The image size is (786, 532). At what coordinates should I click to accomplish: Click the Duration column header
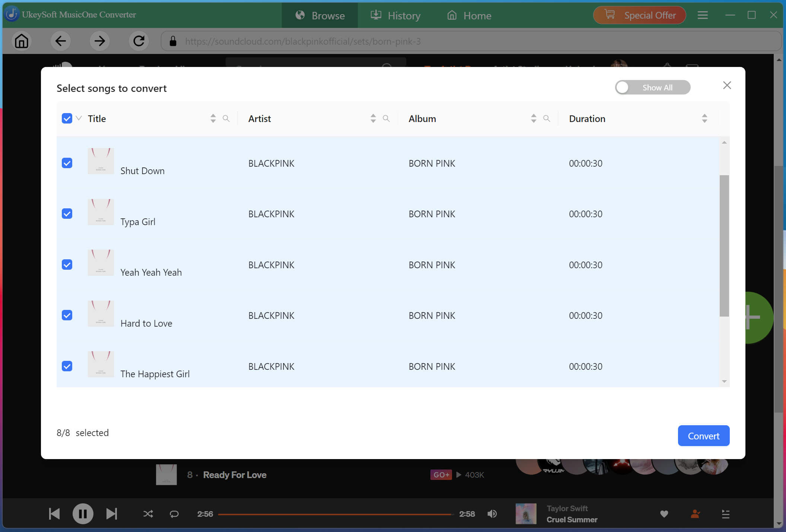[587, 119]
